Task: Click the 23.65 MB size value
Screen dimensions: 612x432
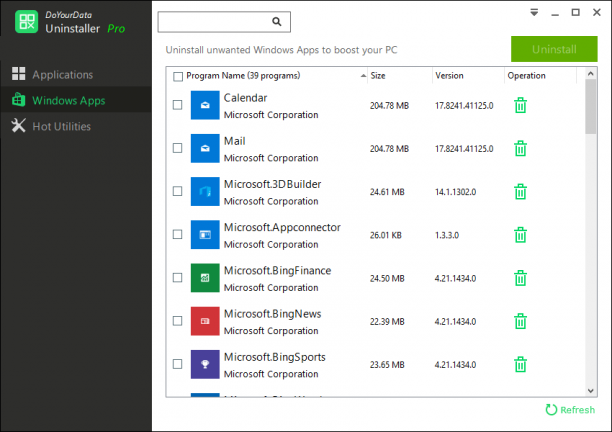Action: (x=387, y=365)
